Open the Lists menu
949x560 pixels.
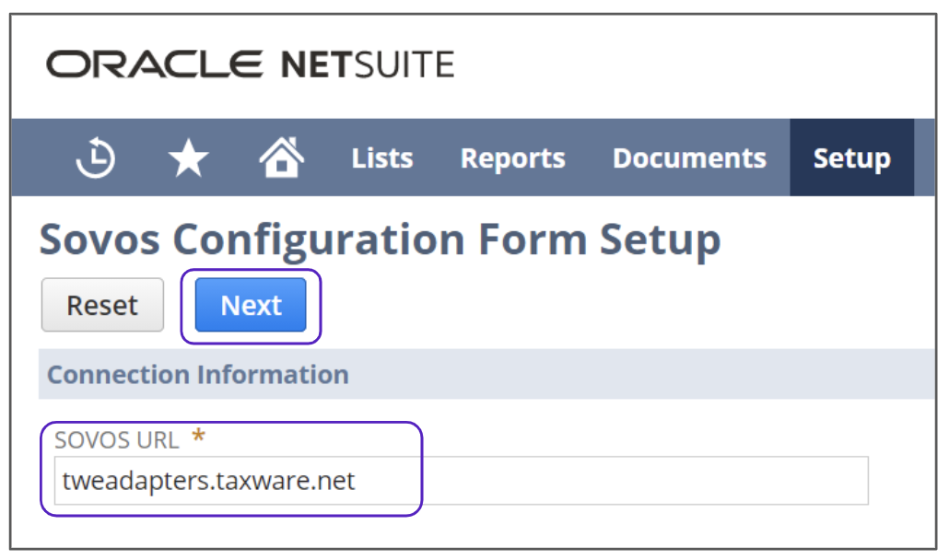coord(382,158)
